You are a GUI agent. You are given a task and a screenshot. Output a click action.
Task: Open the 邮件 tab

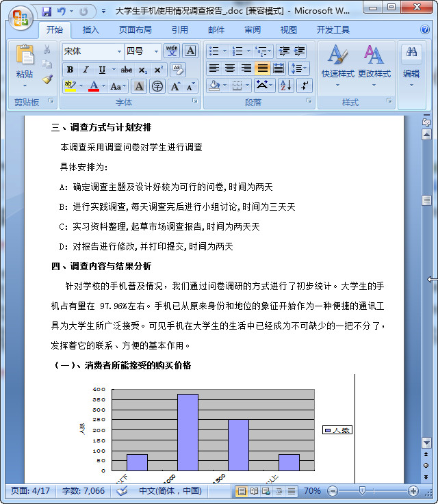(216, 30)
